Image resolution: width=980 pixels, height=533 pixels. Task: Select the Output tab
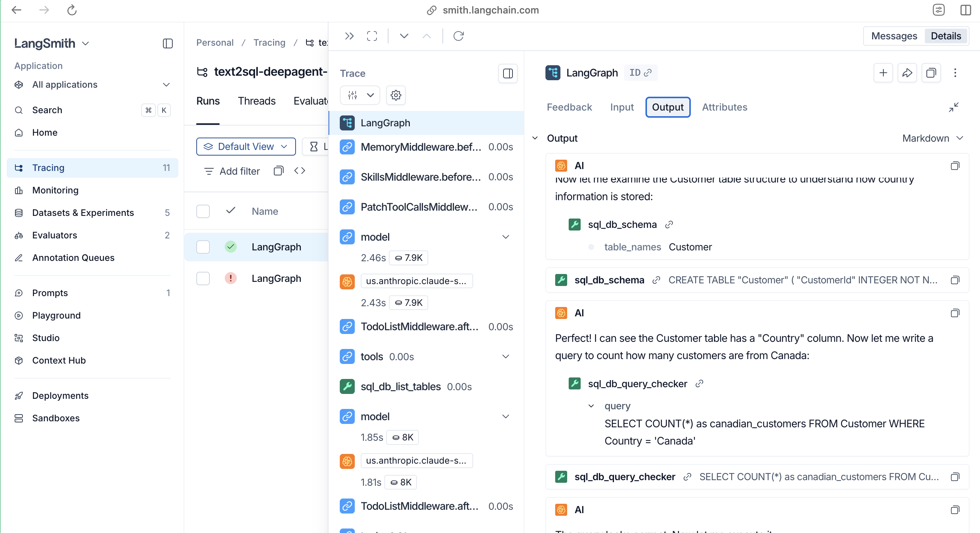(x=668, y=107)
